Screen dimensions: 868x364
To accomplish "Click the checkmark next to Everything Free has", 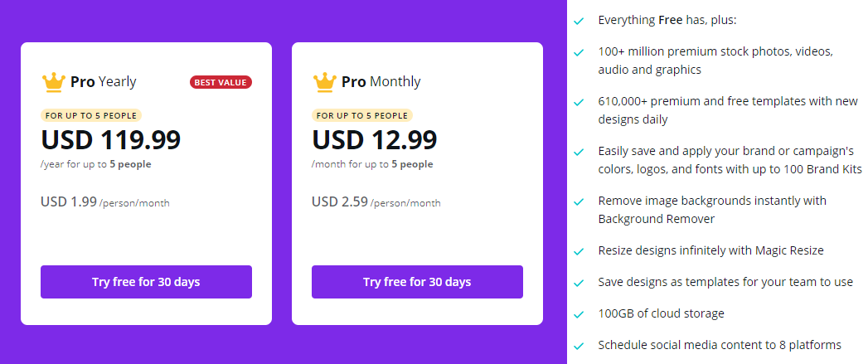I will click(579, 20).
